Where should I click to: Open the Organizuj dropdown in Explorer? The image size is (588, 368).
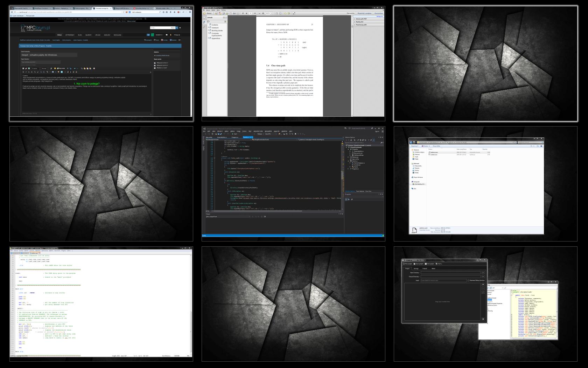415,146
